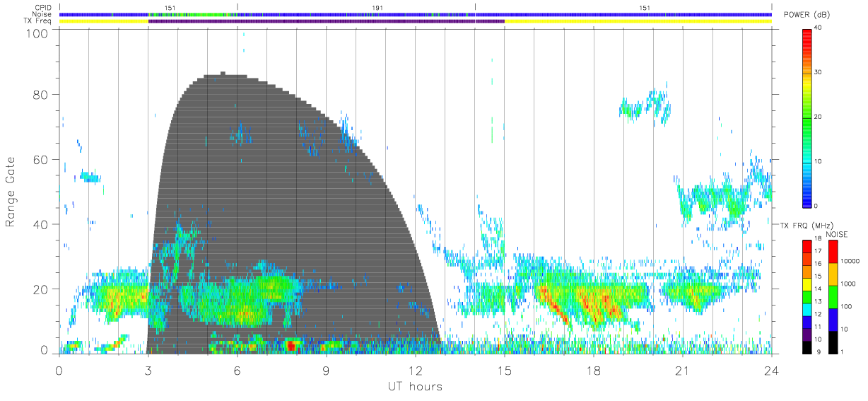868x401 pixels.
Task: Click the purple segment of the TX Freq strip
Action: pos(326,21)
